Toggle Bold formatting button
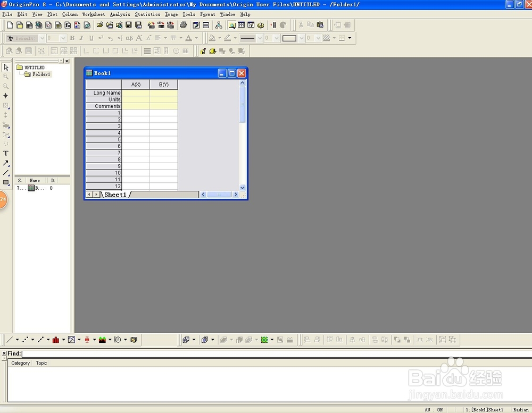Viewport: 532px width, 413px height. [72, 38]
